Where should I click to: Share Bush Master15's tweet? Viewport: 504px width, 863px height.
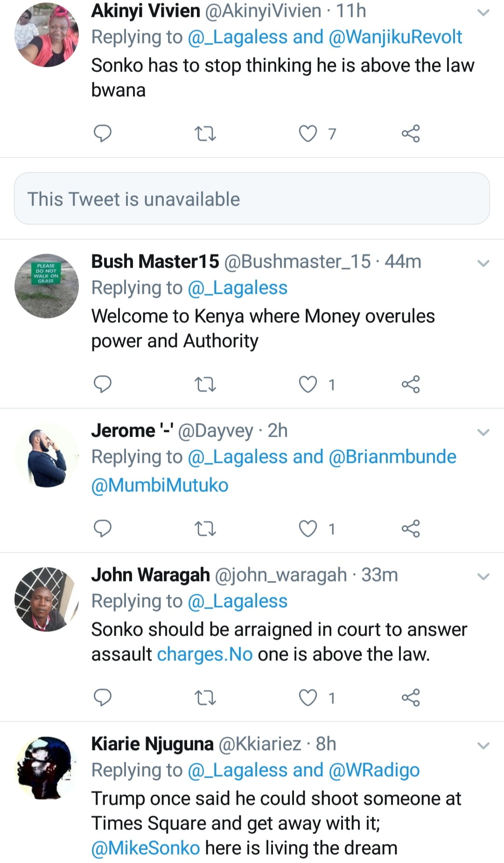click(x=411, y=384)
